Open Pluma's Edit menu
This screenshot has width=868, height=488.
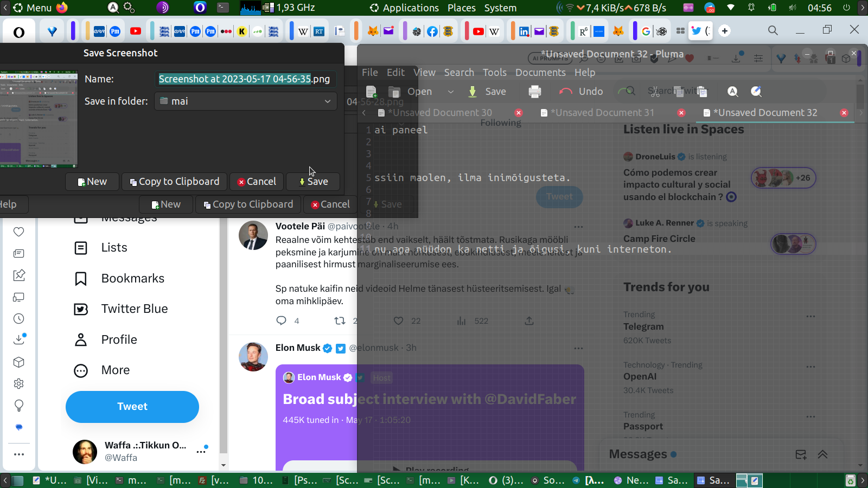(395, 73)
